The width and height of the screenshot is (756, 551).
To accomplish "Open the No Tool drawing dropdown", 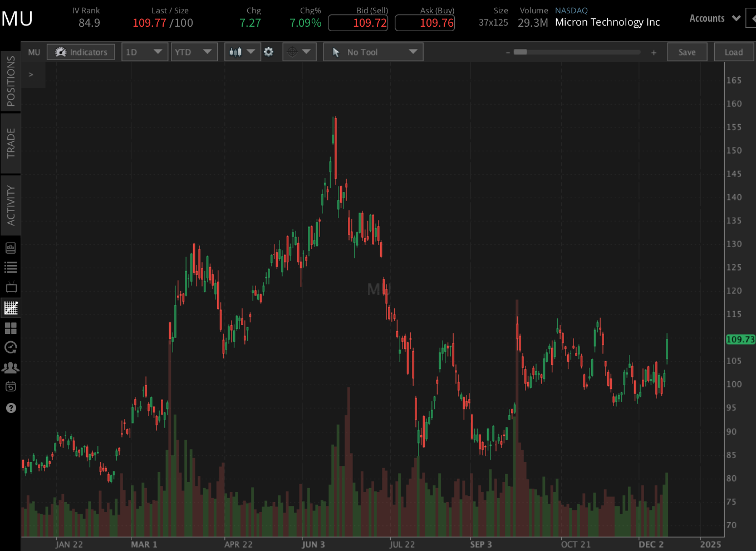I will tap(373, 51).
